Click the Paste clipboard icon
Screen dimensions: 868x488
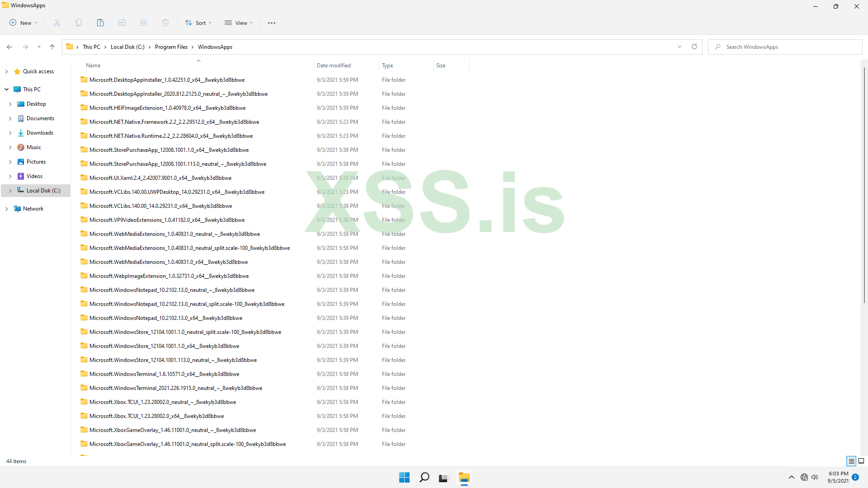[x=100, y=23]
